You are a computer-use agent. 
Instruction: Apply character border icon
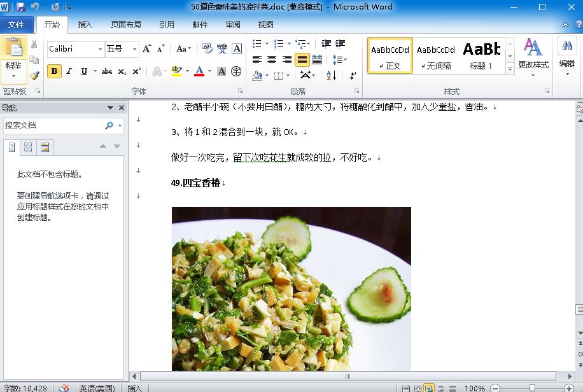tap(237, 48)
